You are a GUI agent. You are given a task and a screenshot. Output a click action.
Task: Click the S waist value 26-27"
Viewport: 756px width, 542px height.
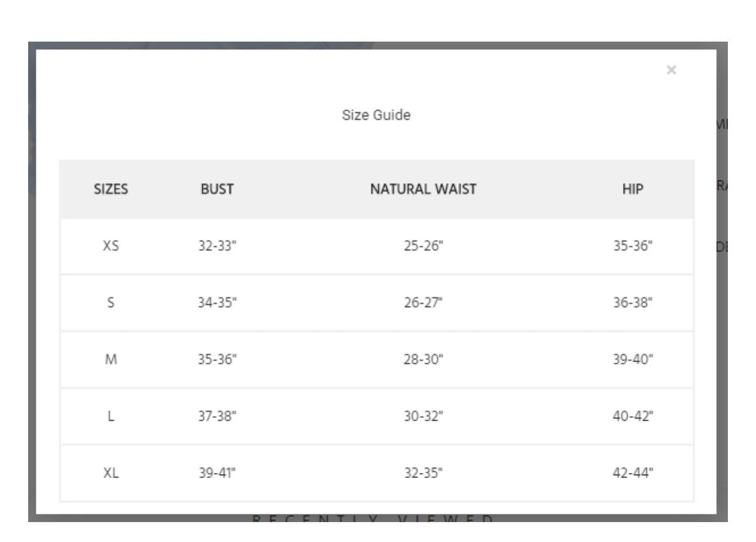point(423,303)
